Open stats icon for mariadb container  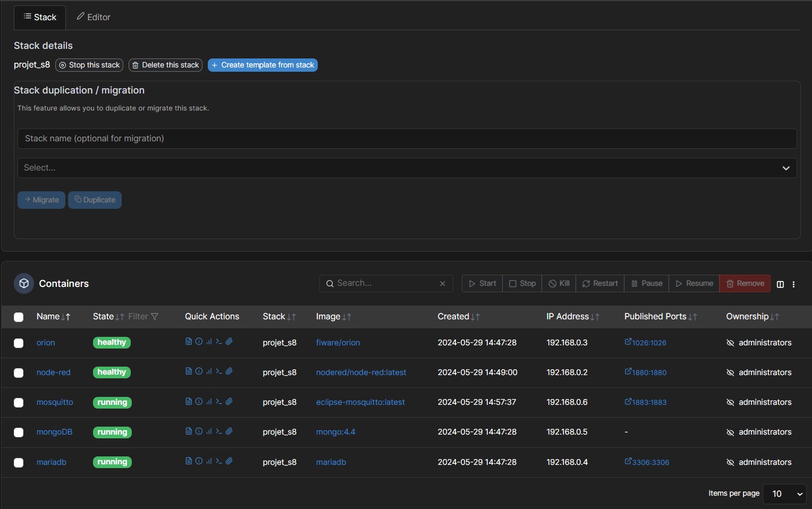pos(209,461)
